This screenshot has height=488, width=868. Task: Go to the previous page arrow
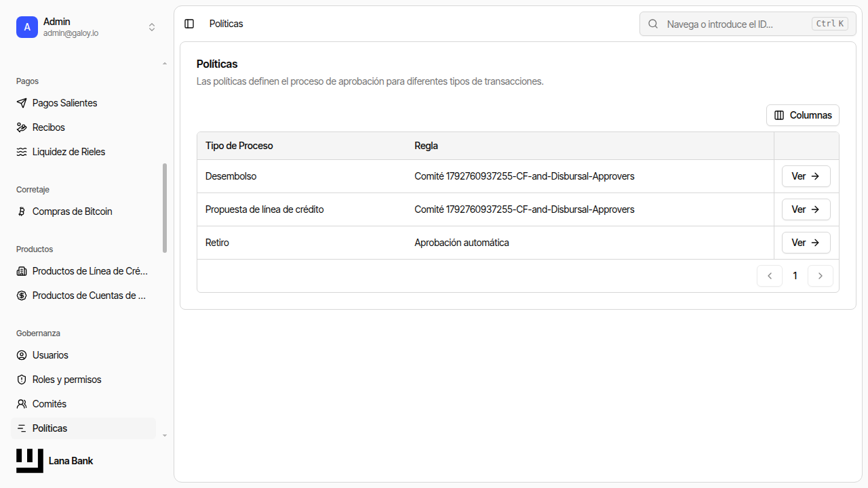[x=770, y=276]
